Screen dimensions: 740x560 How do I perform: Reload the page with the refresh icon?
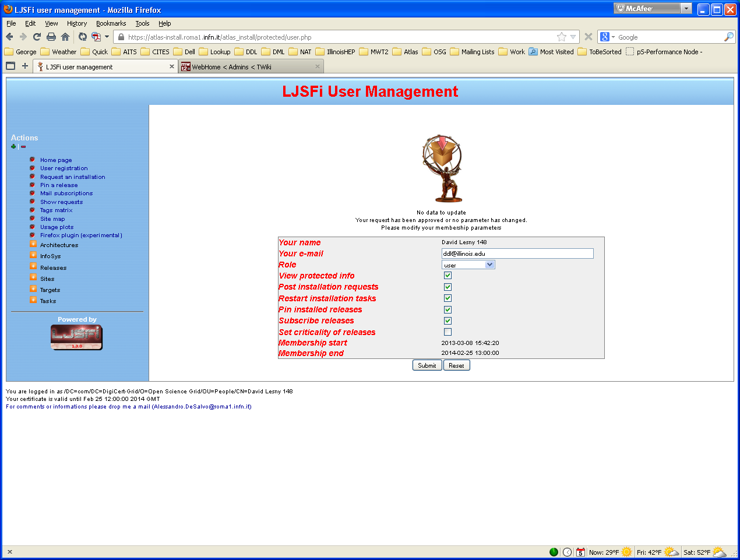pyautogui.click(x=36, y=37)
